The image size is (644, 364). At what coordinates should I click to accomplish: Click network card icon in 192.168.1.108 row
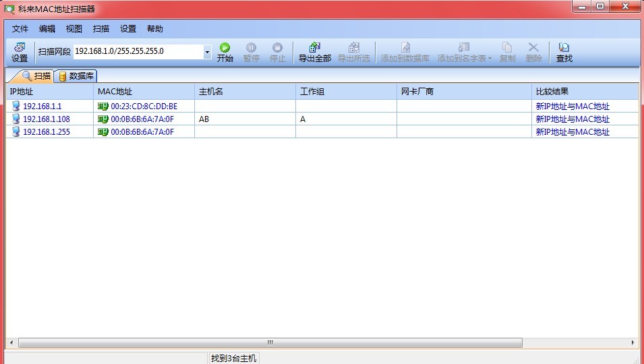point(103,119)
